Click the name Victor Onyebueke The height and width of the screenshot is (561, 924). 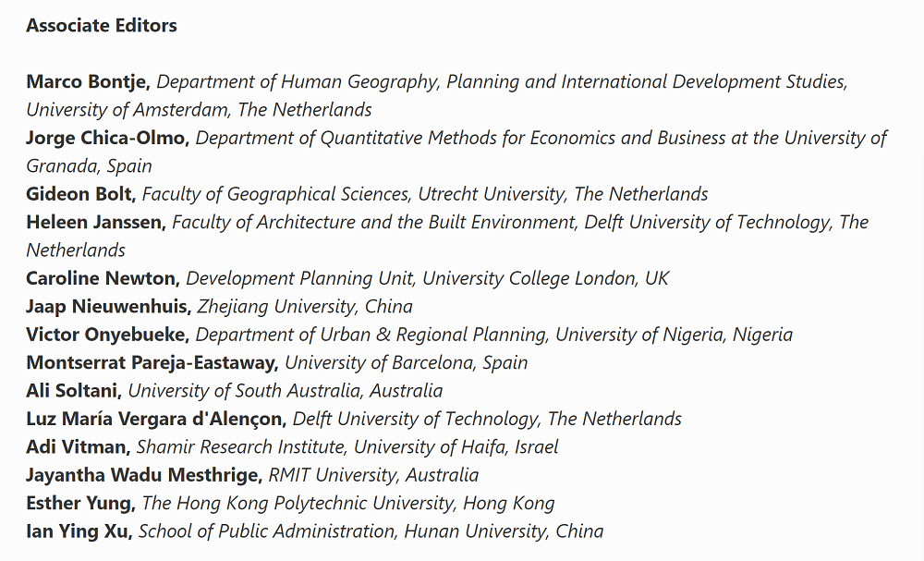[106, 335]
